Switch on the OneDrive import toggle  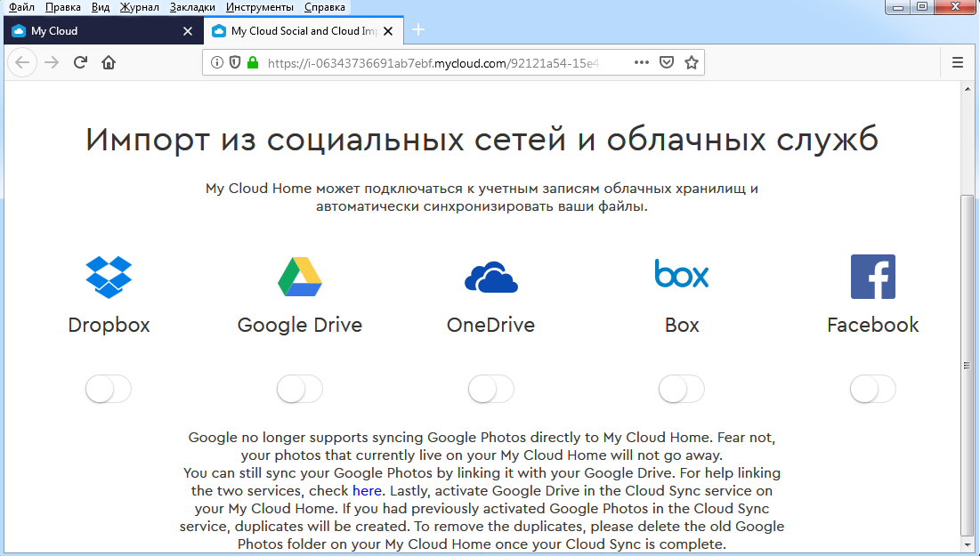click(x=490, y=390)
